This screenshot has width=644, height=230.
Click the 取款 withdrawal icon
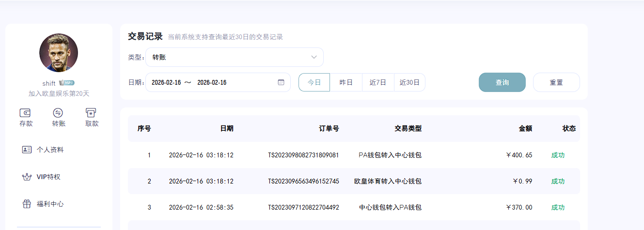click(x=91, y=113)
